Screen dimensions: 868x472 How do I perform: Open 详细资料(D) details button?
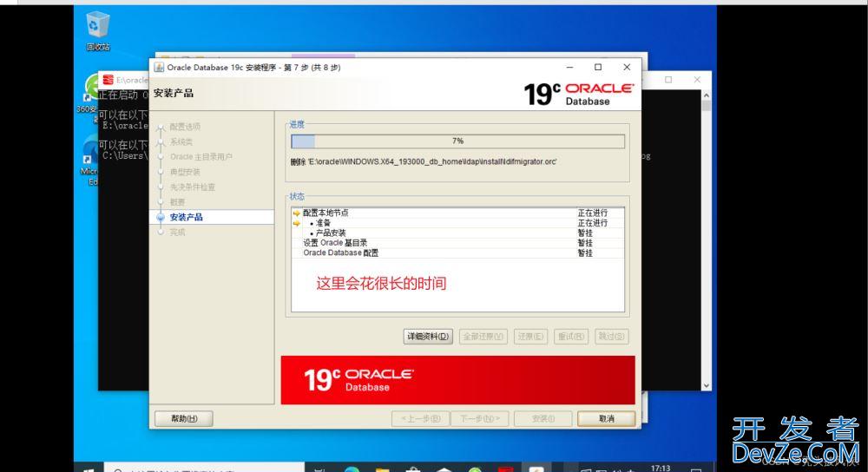pyautogui.click(x=428, y=337)
